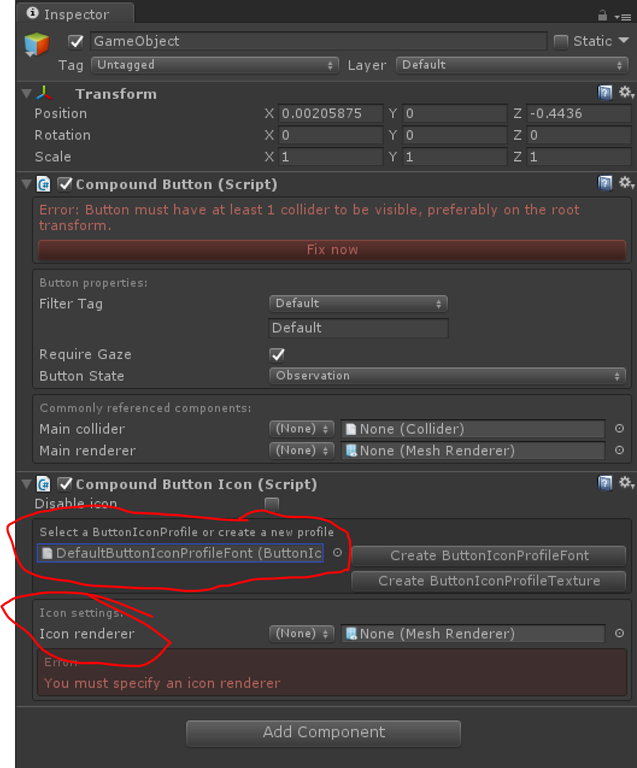The image size is (637, 768).
Task: Click the 'You must specify an icon renderer' message
Action: [162, 683]
